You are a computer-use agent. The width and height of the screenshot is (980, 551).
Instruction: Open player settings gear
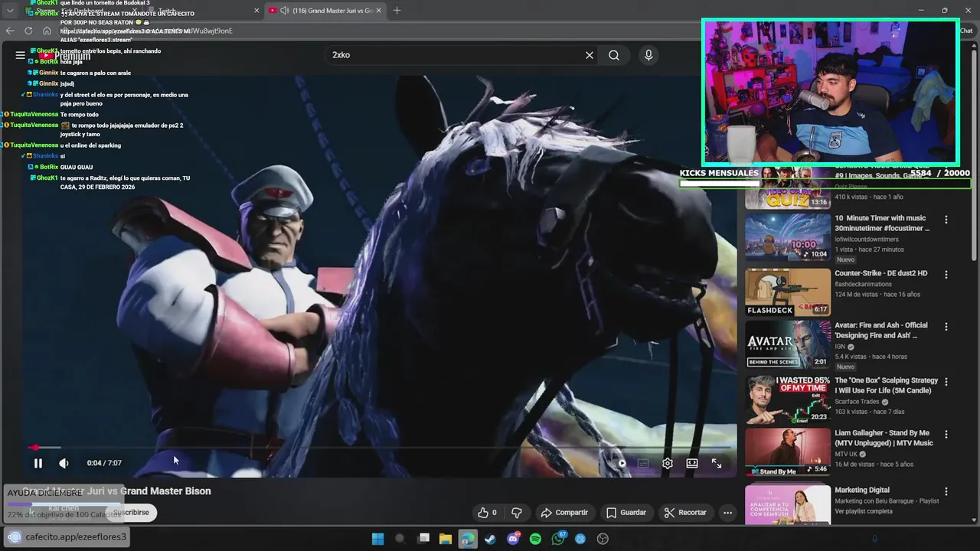click(668, 463)
